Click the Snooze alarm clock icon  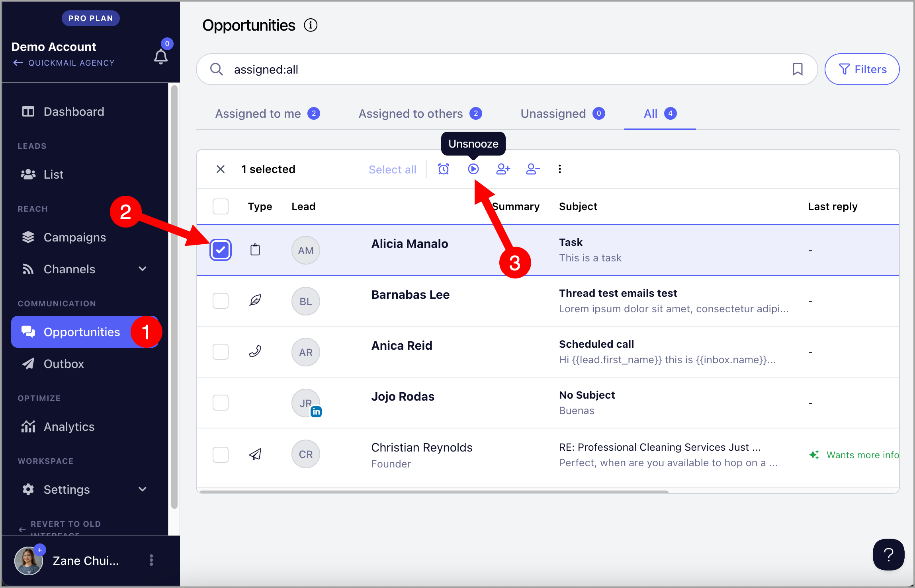(444, 169)
